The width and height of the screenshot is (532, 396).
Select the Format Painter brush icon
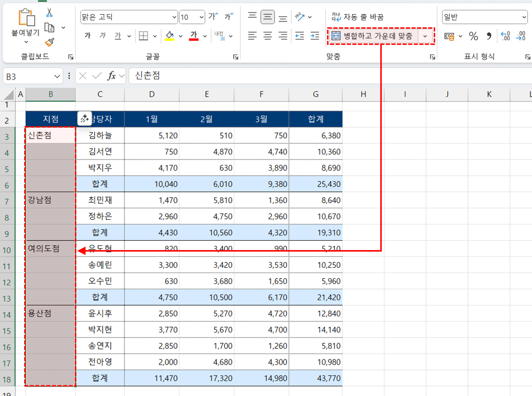tap(49, 42)
